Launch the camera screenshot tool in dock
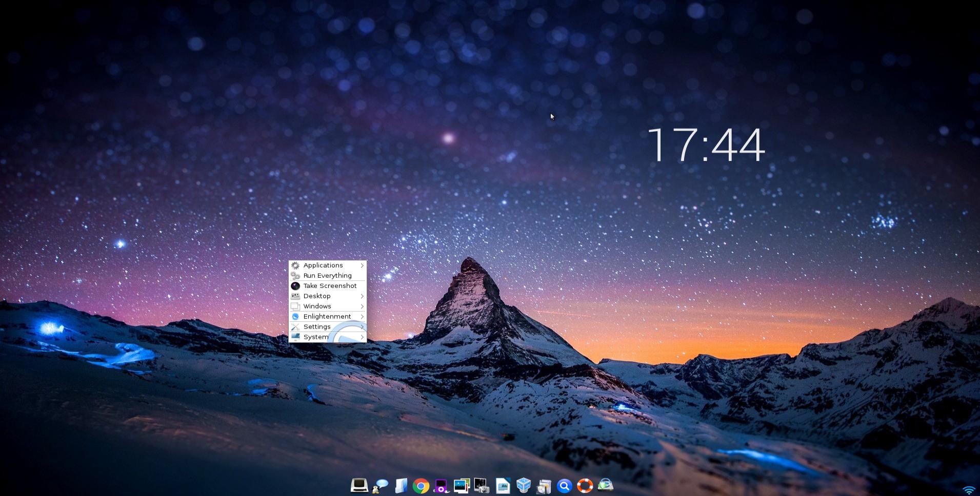The width and height of the screenshot is (980, 496). pyautogui.click(x=482, y=485)
